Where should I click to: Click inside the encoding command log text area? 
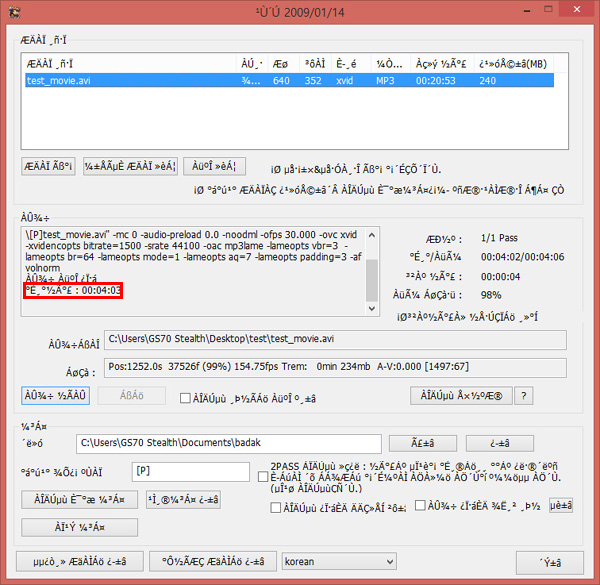[x=193, y=270]
